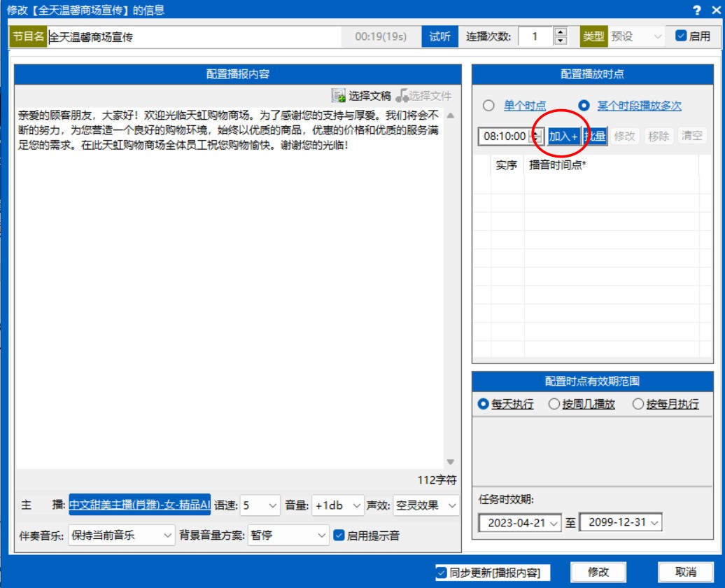Viewport: 725px width, 588px height.
Task: Click the 加入+ button to add time
Action: [563, 136]
